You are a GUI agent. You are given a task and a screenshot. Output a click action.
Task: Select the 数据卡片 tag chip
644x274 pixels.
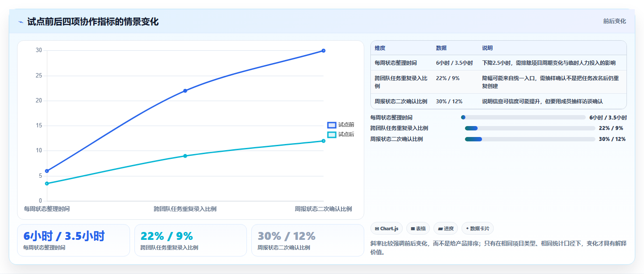(x=478, y=228)
